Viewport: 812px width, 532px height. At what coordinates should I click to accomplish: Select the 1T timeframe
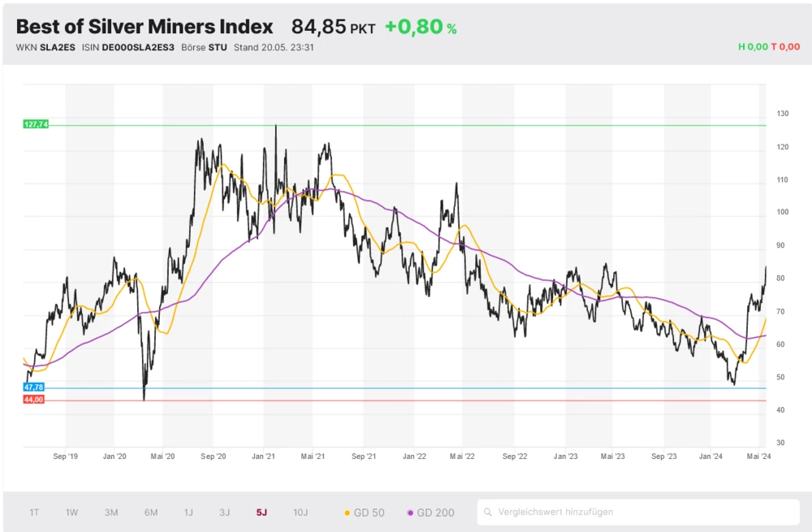coord(33,512)
